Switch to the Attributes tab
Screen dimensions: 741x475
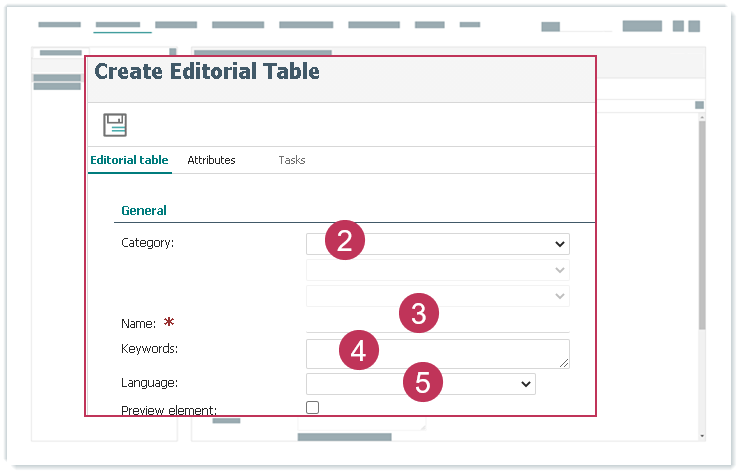coord(211,160)
